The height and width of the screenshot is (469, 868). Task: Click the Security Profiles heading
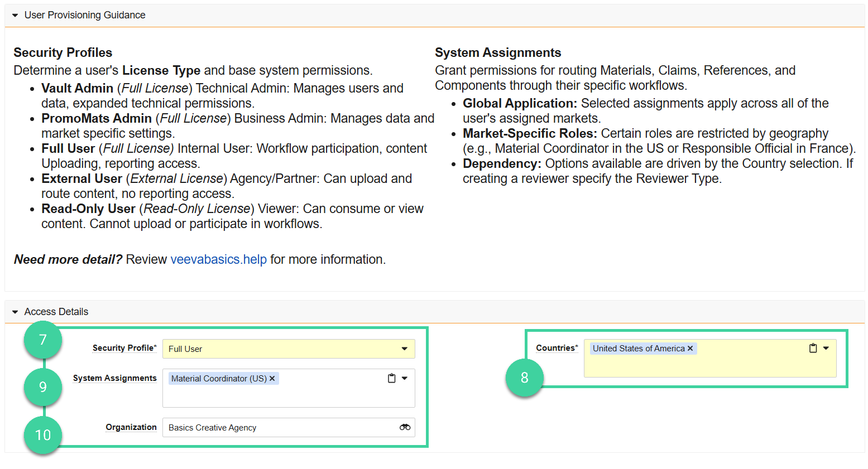(63, 52)
